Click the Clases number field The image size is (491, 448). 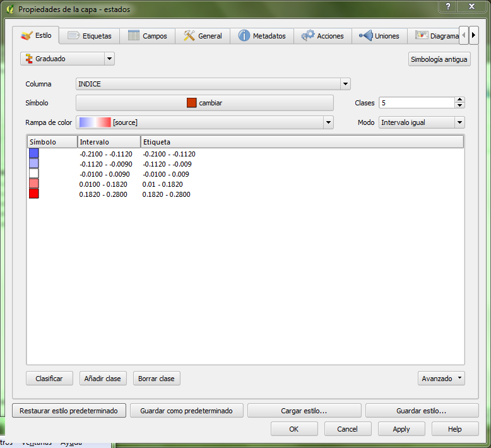[x=417, y=103]
